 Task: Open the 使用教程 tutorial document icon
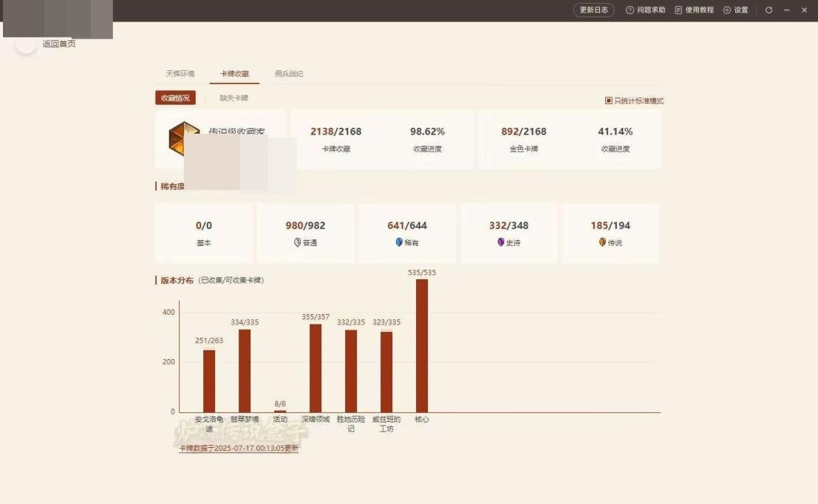click(x=678, y=10)
